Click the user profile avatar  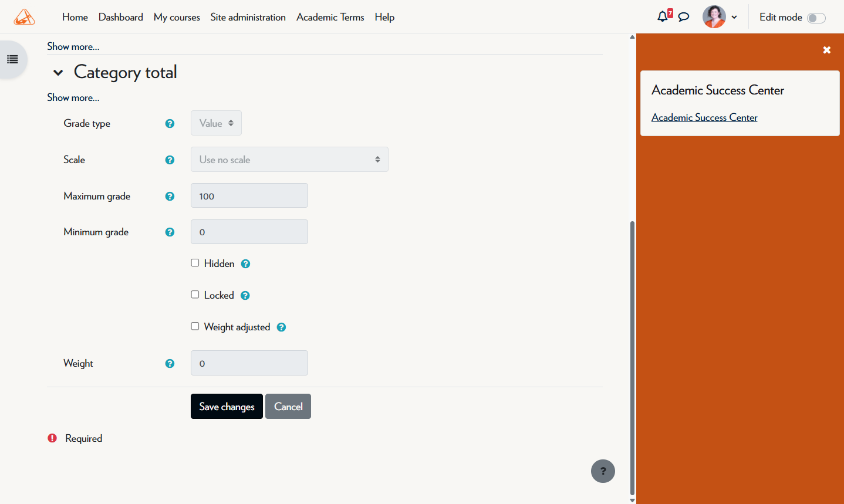point(714,17)
